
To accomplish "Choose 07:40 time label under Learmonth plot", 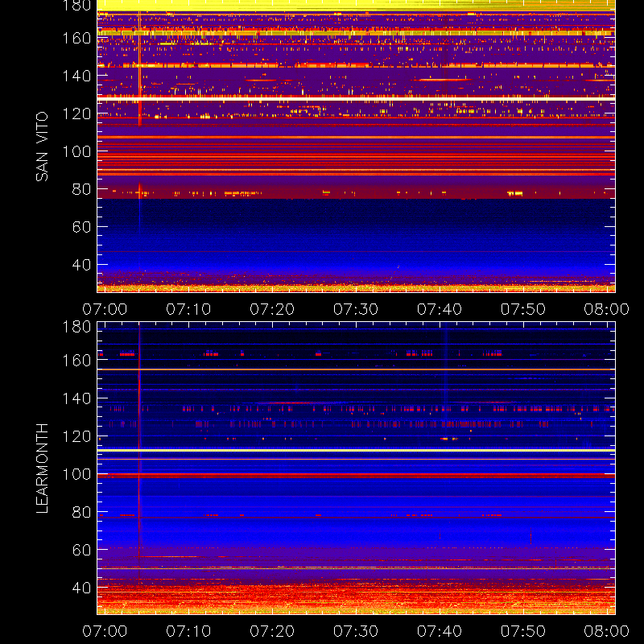I will [x=440, y=631].
